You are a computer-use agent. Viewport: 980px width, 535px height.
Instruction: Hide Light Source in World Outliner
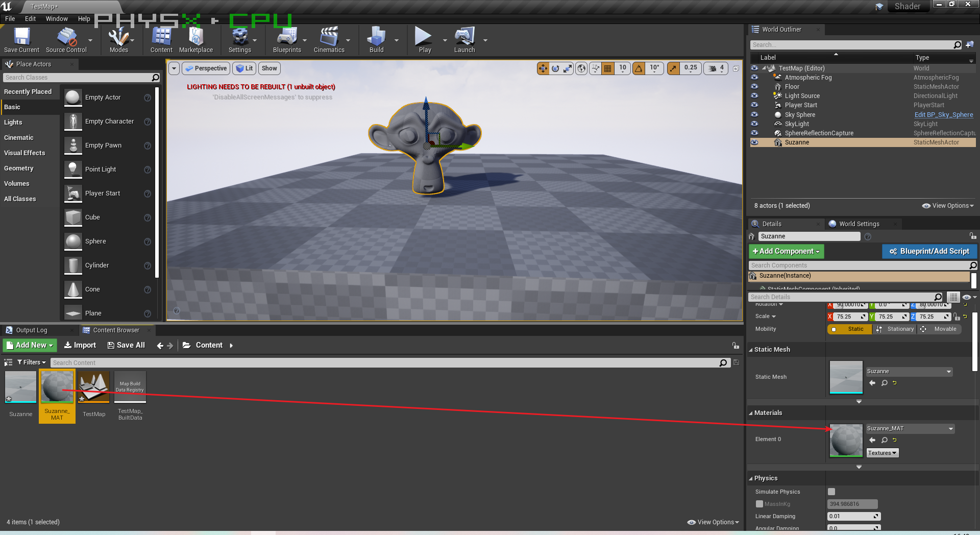pyautogui.click(x=754, y=96)
